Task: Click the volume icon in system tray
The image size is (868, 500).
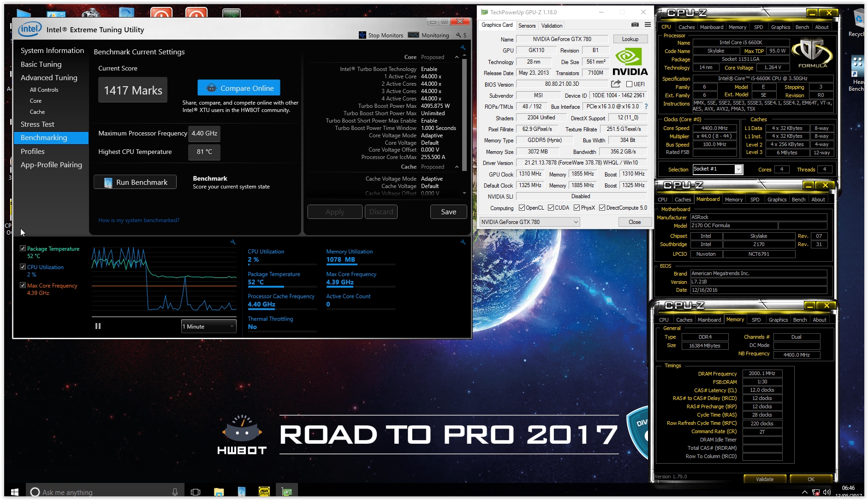Action: pyautogui.click(x=826, y=492)
